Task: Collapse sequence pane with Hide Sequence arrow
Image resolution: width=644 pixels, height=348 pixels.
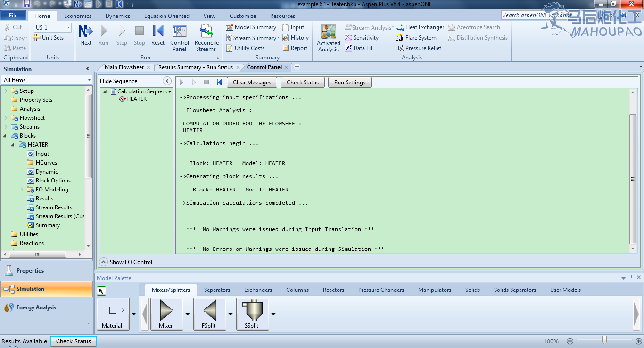Action: coord(167,81)
